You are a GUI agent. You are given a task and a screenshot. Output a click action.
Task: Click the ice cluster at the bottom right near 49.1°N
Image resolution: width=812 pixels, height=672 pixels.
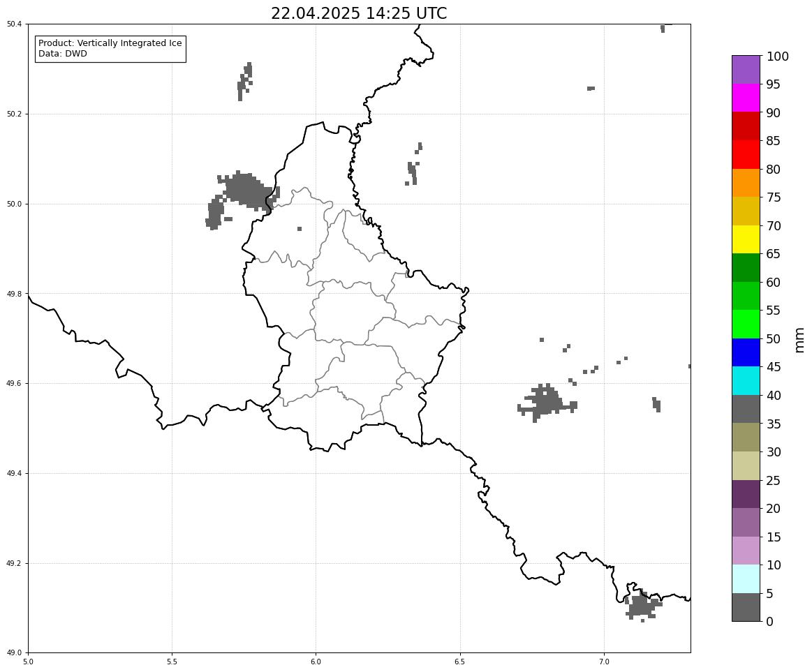[642, 605]
